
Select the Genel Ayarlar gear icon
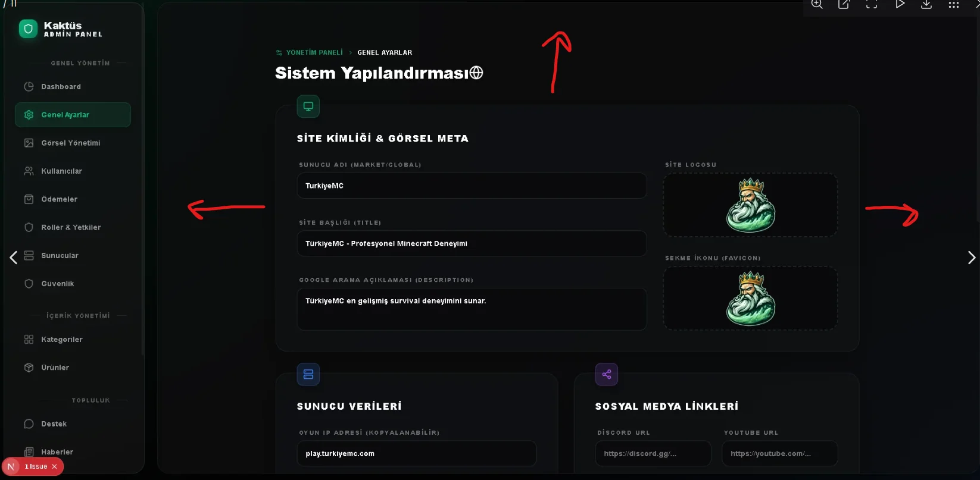click(29, 115)
